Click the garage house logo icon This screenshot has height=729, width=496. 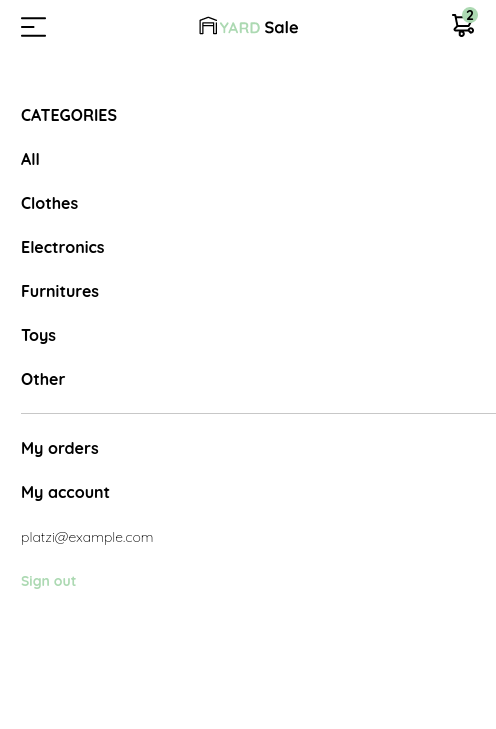(208, 26)
